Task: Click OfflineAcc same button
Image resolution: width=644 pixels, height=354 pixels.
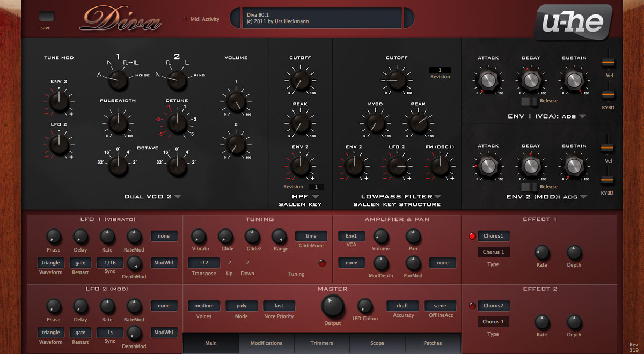Action: (440, 306)
